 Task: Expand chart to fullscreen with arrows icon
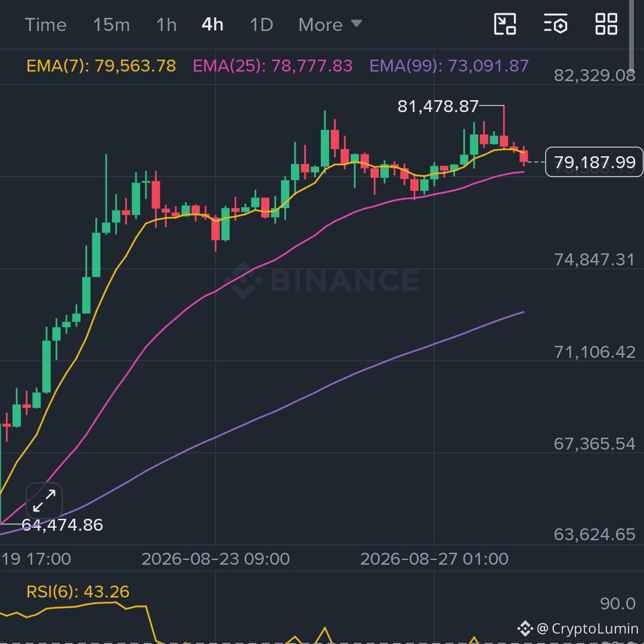(x=44, y=501)
